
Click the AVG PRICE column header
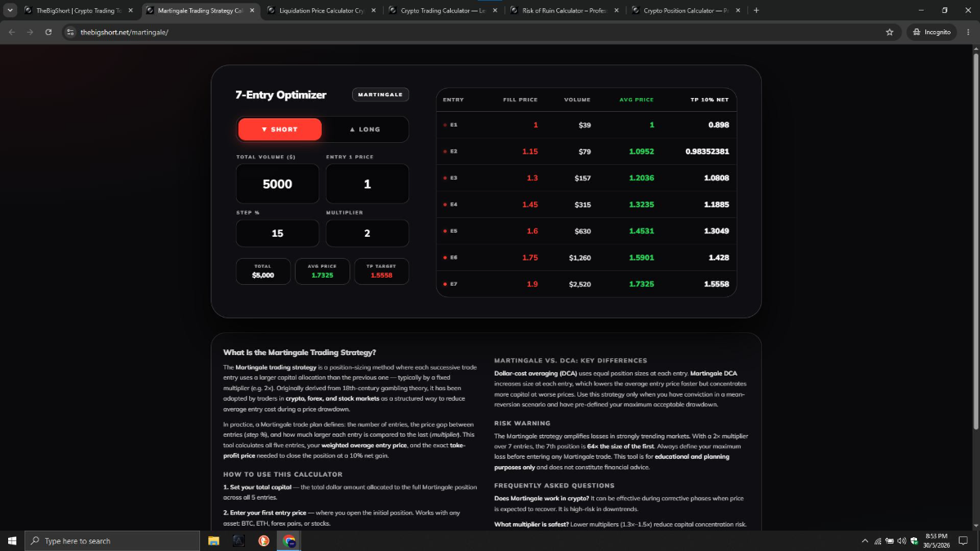click(x=636, y=100)
